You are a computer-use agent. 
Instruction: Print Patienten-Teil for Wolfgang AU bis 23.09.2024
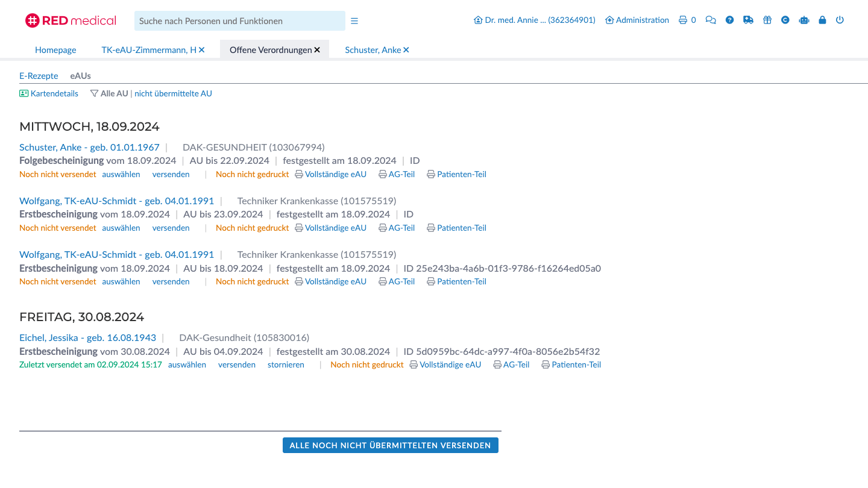tap(456, 228)
